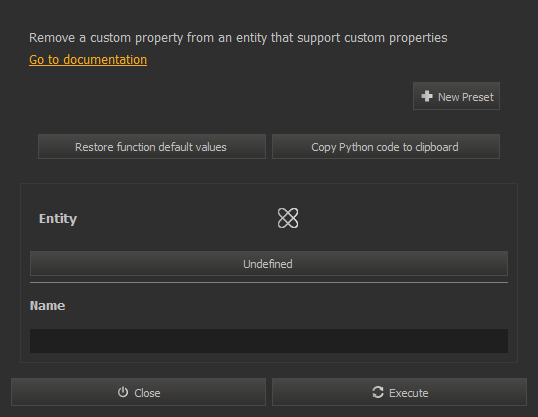Execute the remove property function
538x417 pixels.
pos(399,392)
